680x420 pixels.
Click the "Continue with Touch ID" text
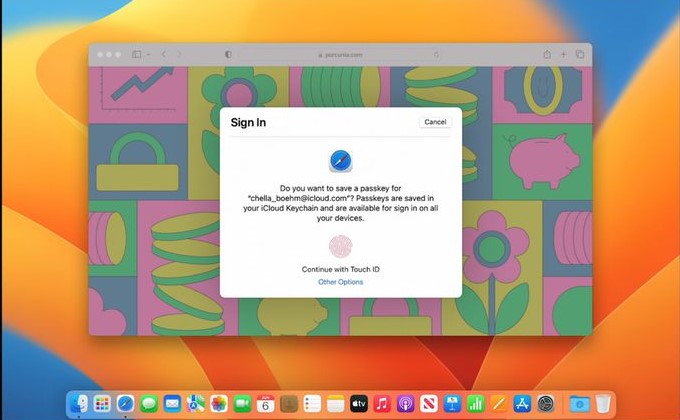(x=340, y=269)
